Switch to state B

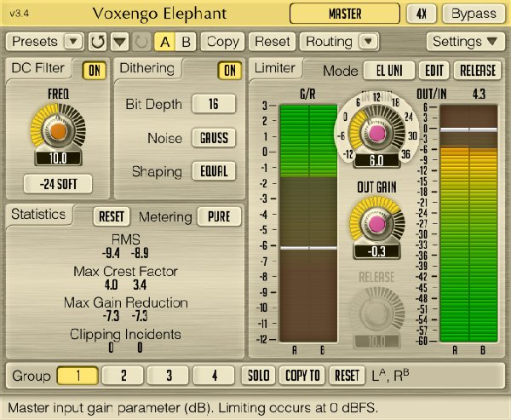click(x=186, y=42)
